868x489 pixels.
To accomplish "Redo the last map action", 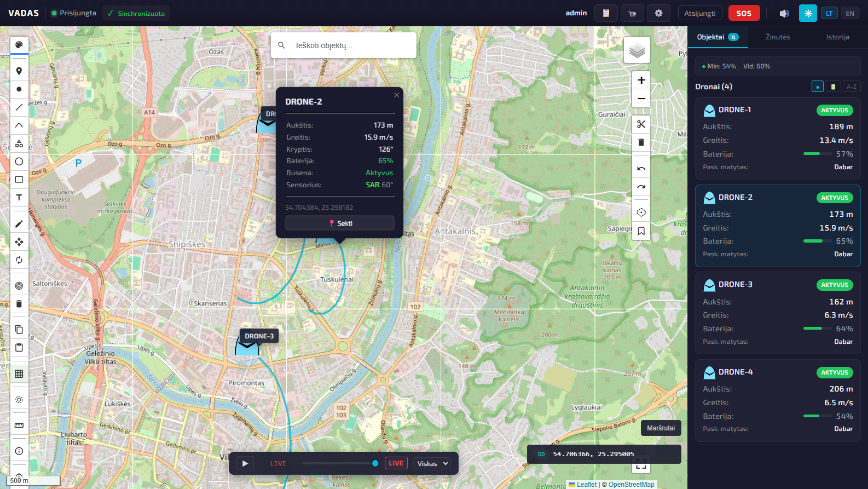I will coord(641,187).
